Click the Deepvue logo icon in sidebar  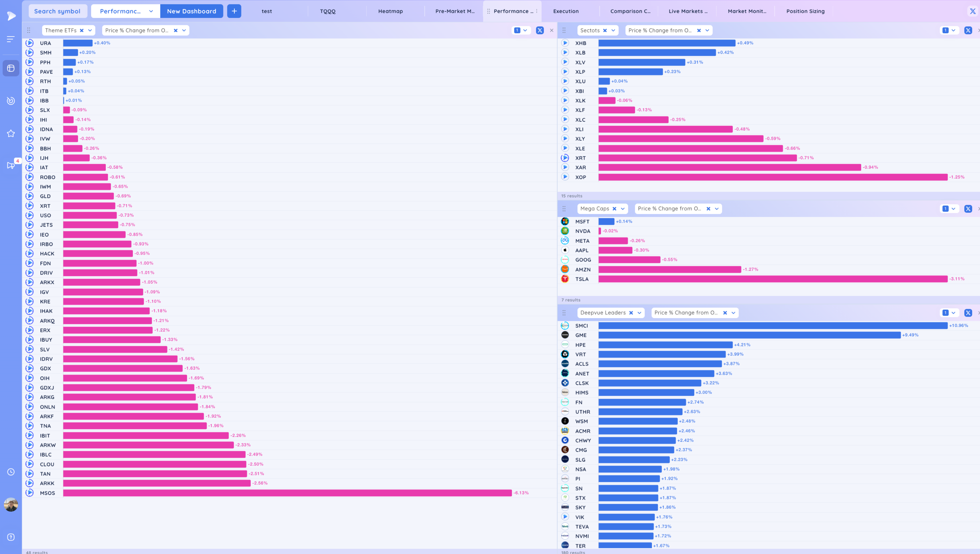pos(11,16)
